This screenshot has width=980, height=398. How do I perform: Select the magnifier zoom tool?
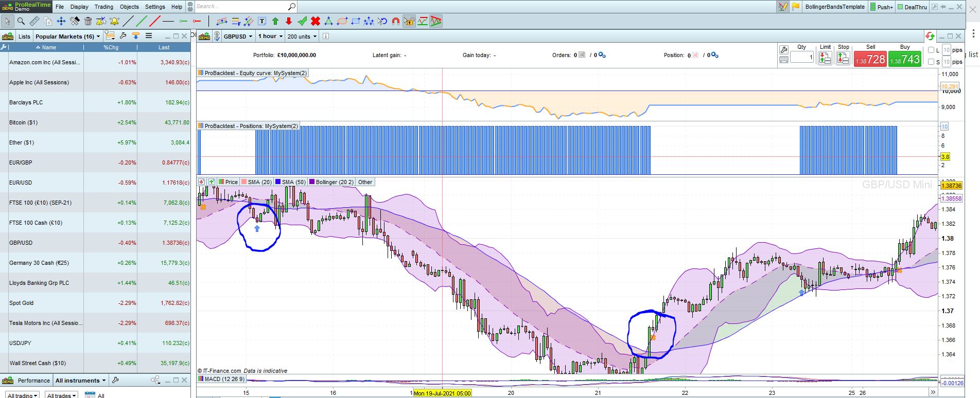21,21
